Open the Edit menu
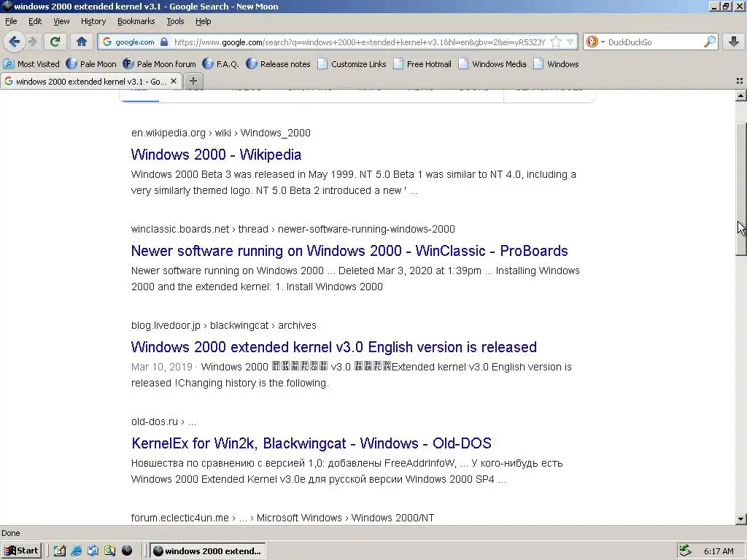 [x=35, y=21]
